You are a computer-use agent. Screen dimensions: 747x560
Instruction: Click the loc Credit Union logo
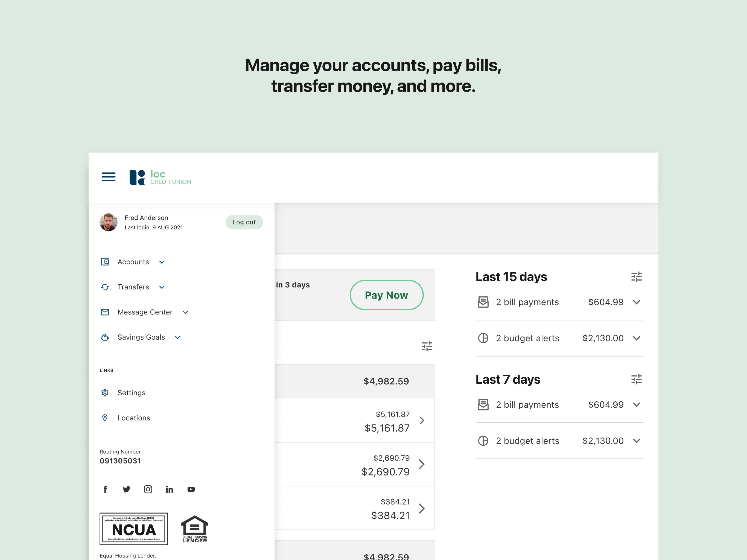pos(160,177)
